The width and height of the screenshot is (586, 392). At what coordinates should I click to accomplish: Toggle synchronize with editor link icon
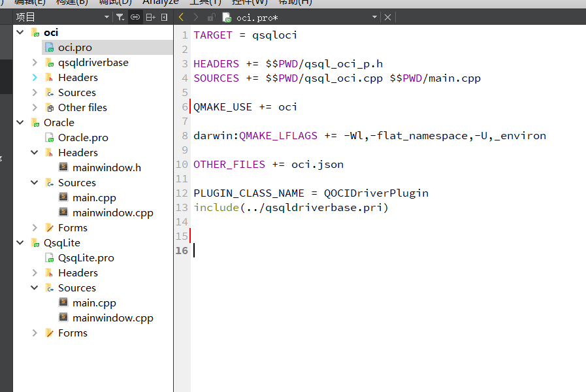click(135, 17)
